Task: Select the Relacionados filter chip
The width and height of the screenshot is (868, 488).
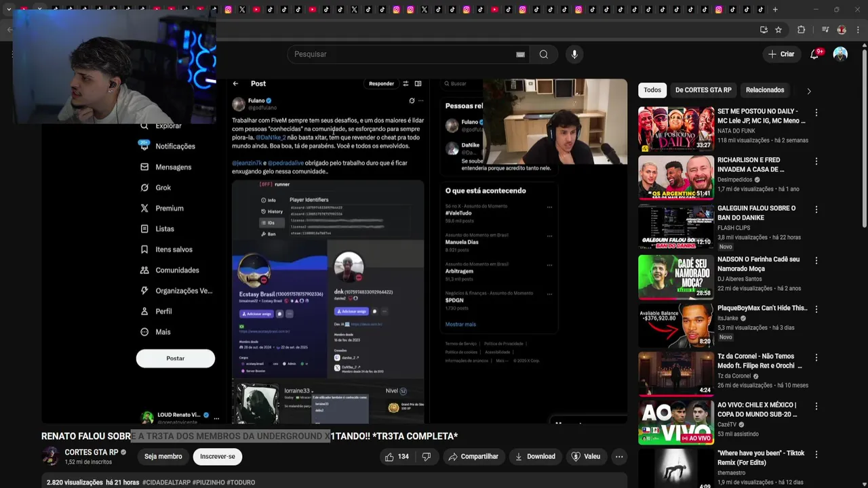Action: (x=765, y=90)
